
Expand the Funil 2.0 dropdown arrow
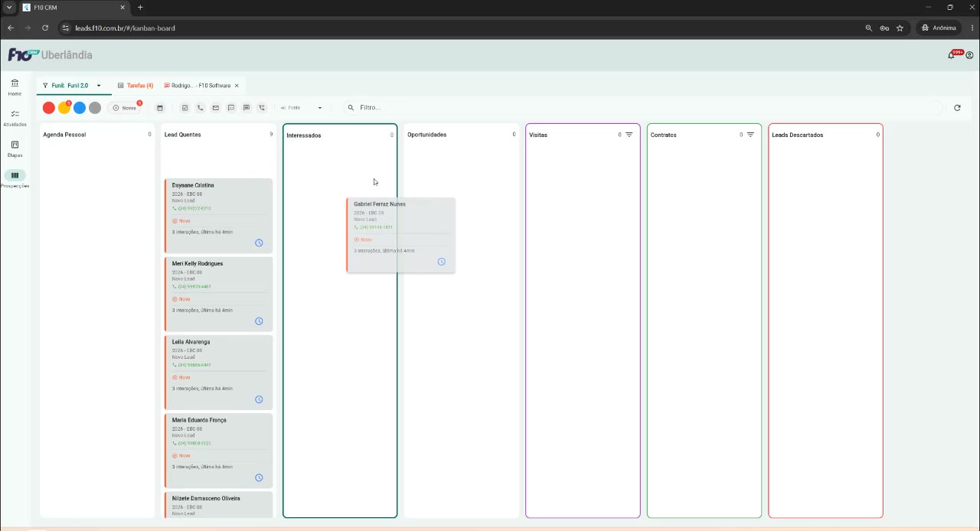pos(99,86)
